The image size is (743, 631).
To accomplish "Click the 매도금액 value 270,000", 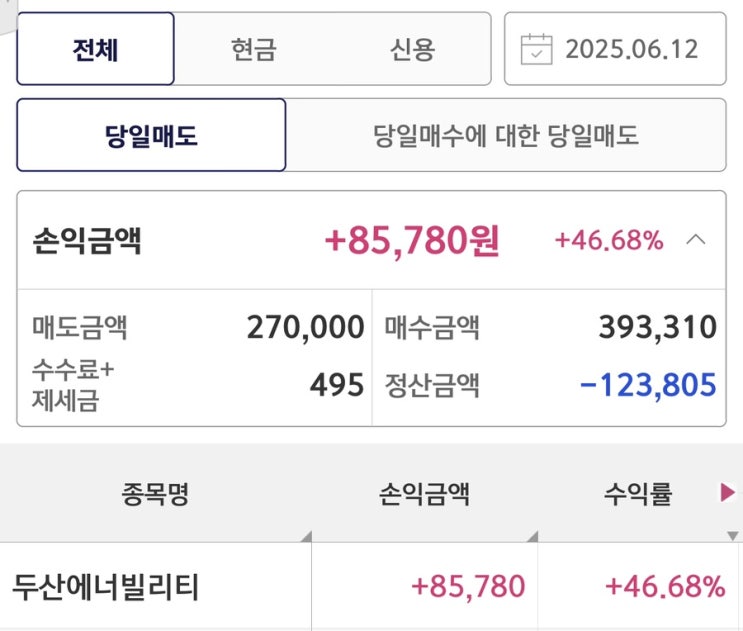I will click(x=305, y=327).
